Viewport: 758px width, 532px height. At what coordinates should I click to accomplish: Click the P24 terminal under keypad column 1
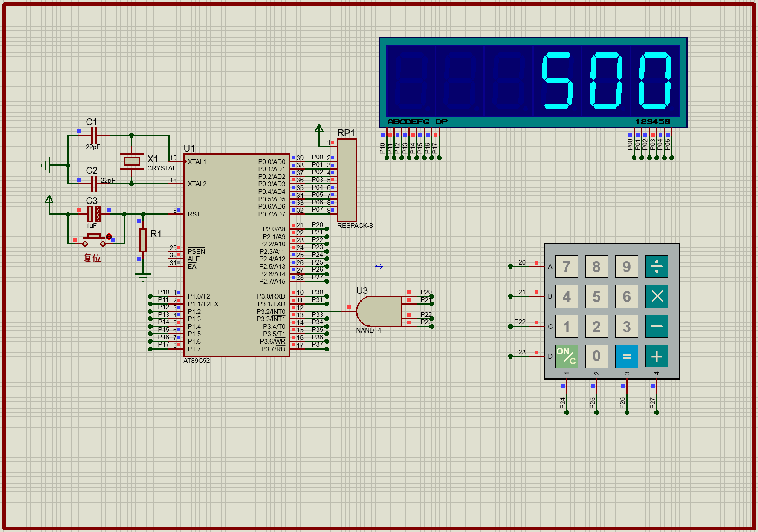pyautogui.click(x=567, y=412)
